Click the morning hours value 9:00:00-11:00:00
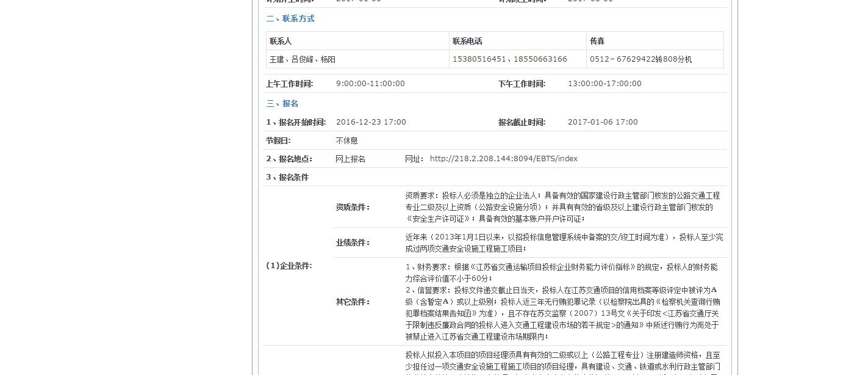 (370, 84)
